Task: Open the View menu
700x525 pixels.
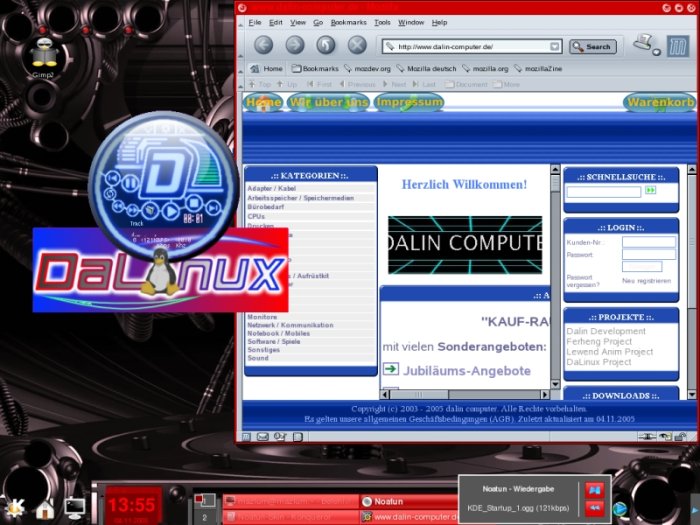Action: point(298,22)
